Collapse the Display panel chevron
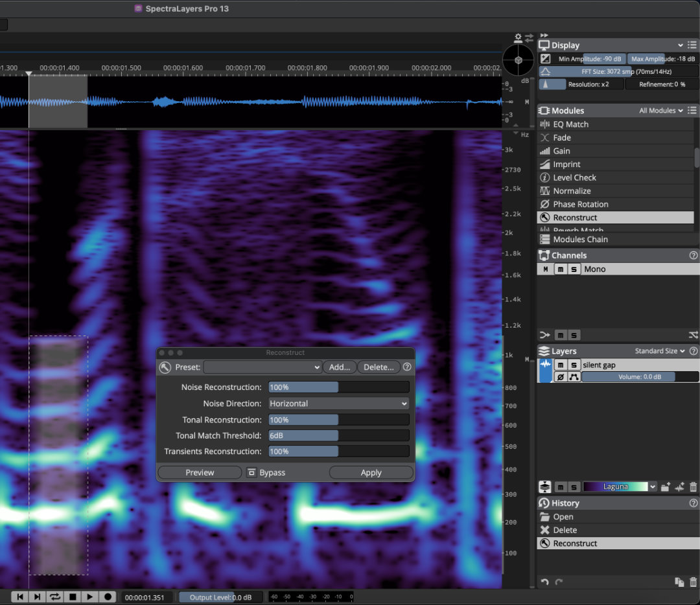 680,45
